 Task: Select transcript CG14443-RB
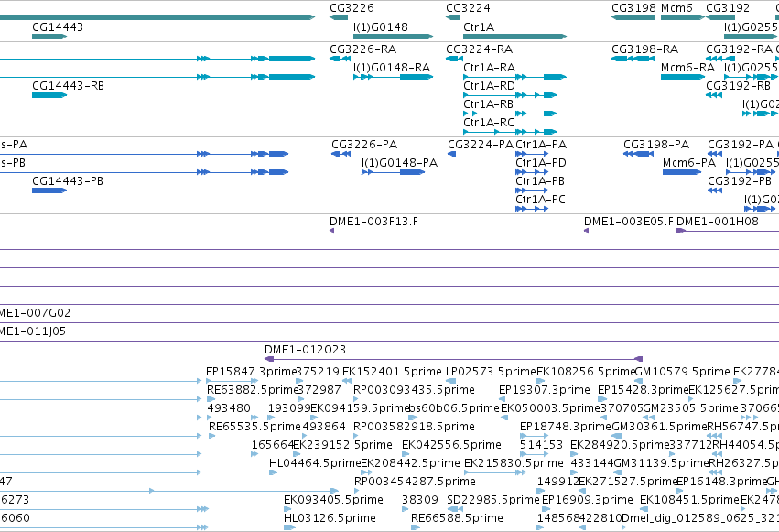[49, 95]
